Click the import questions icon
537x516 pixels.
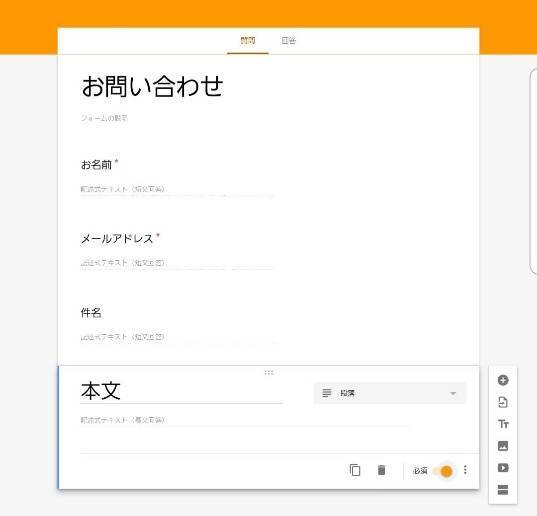pos(503,402)
